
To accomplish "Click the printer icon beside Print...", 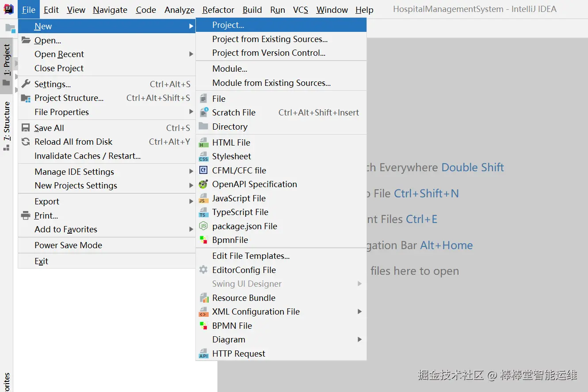I will tap(26, 216).
